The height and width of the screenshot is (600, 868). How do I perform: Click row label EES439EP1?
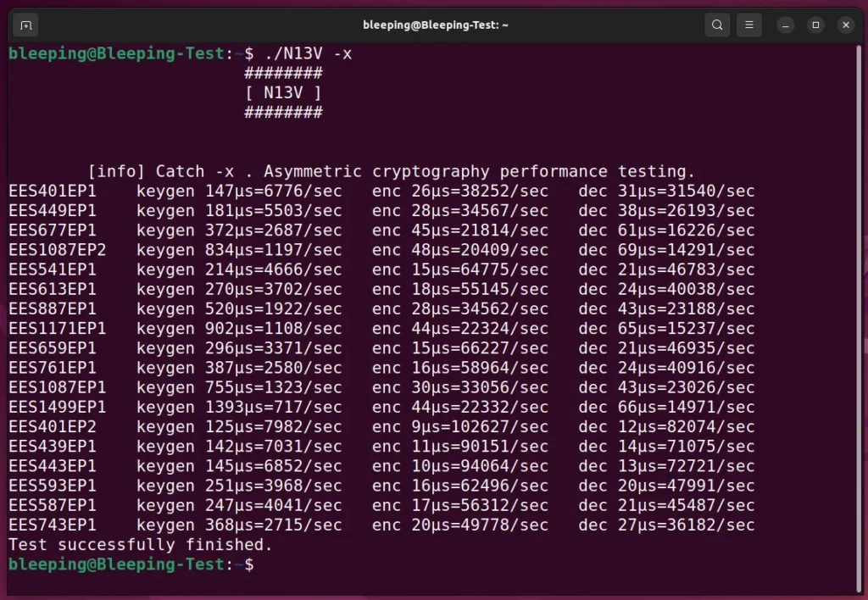coord(52,447)
